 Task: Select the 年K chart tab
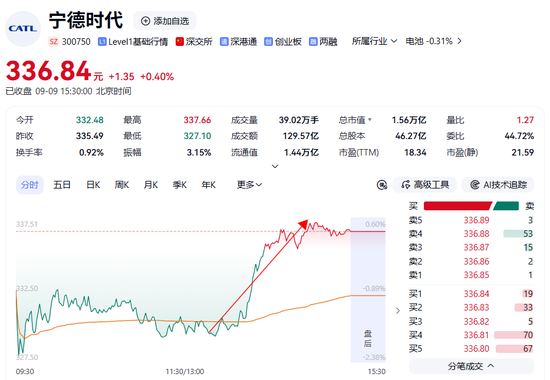pos(208,185)
